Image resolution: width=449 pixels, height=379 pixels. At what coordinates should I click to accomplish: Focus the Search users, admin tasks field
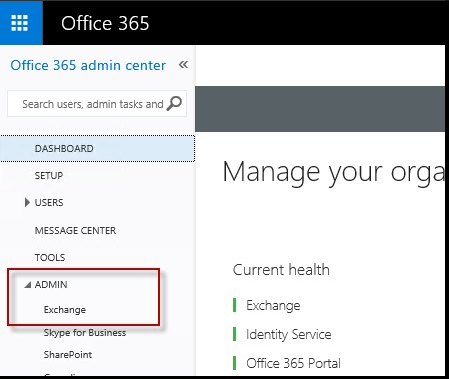pyautogui.click(x=97, y=104)
